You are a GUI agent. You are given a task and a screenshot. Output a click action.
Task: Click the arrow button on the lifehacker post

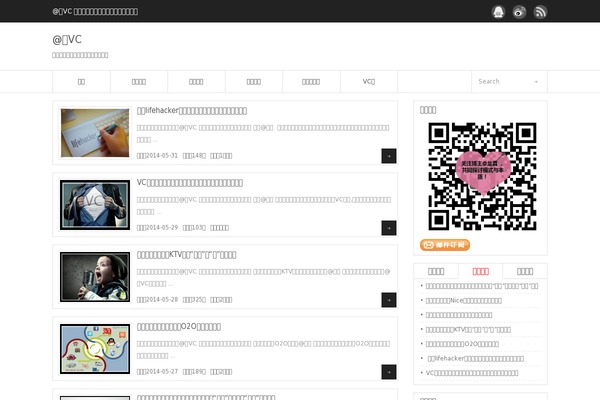[x=389, y=156]
